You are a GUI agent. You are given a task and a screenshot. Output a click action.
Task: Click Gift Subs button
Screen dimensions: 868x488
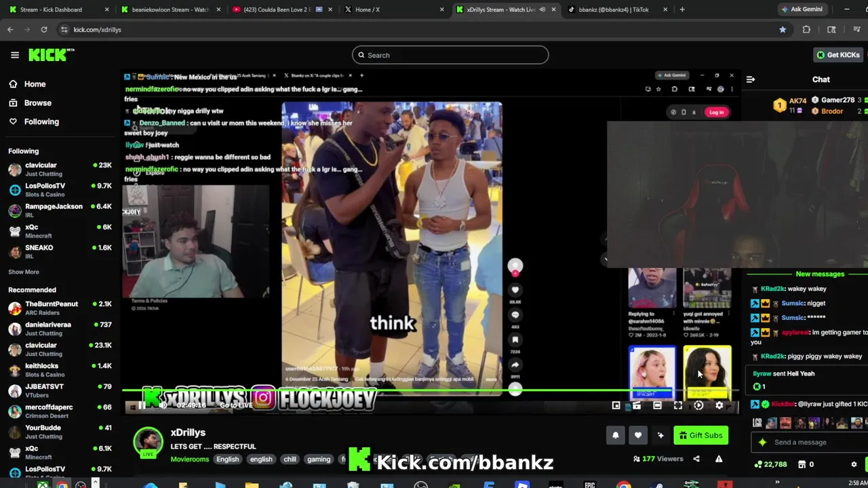pos(701,436)
